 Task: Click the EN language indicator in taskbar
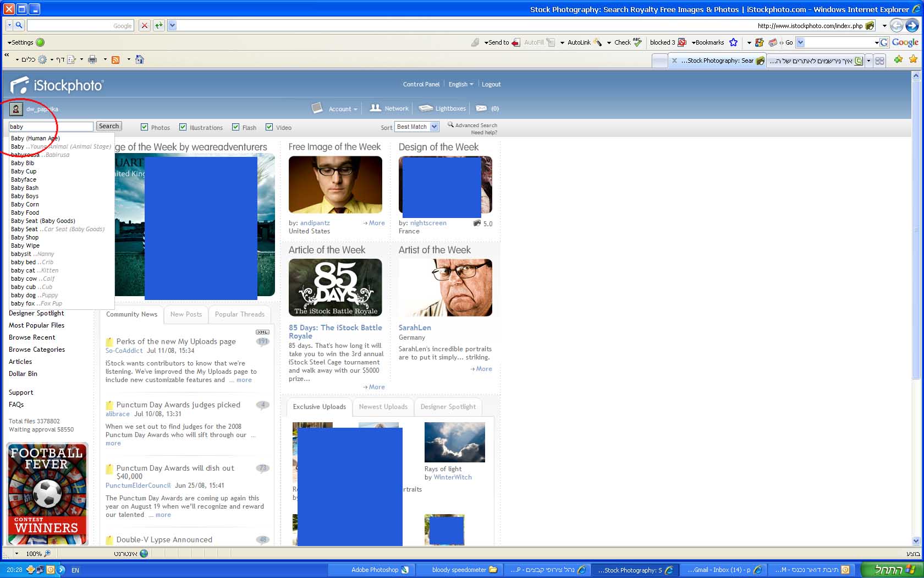click(x=75, y=570)
